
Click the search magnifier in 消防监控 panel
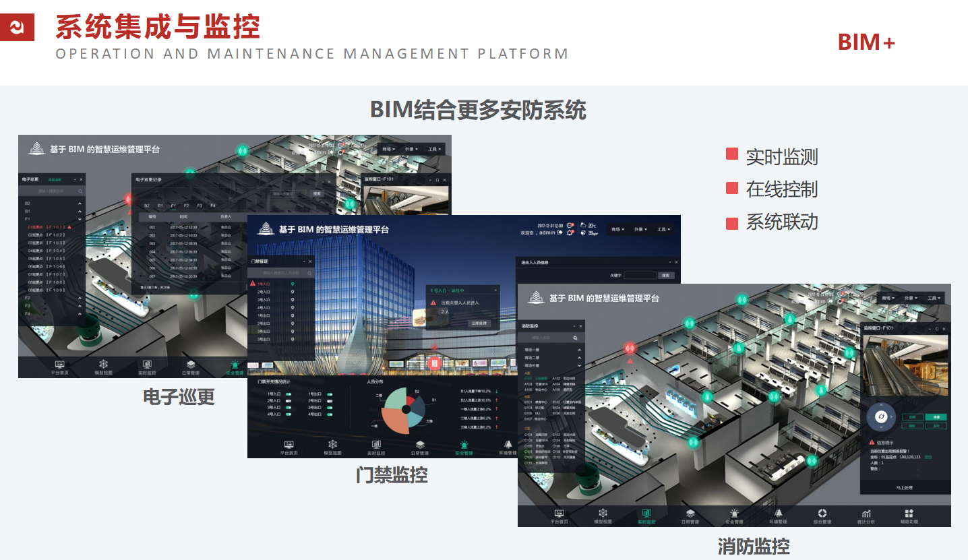[575, 338]
